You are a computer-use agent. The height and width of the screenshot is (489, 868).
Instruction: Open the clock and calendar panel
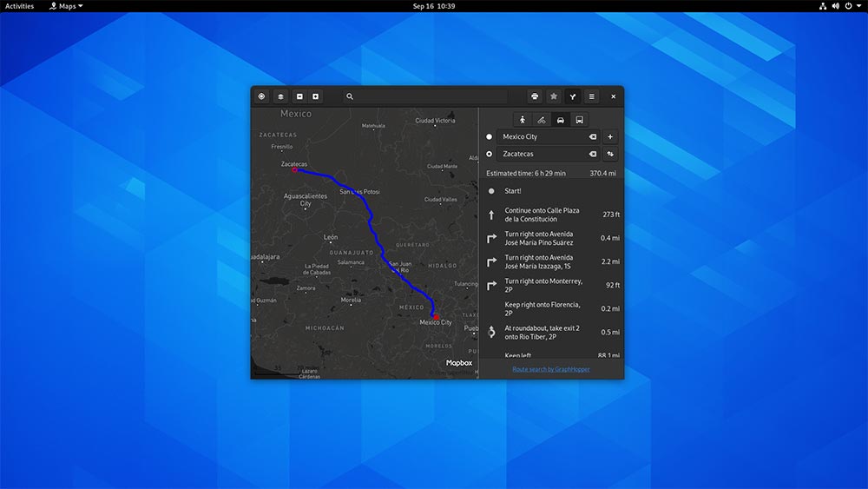click(x=434, y=6)
